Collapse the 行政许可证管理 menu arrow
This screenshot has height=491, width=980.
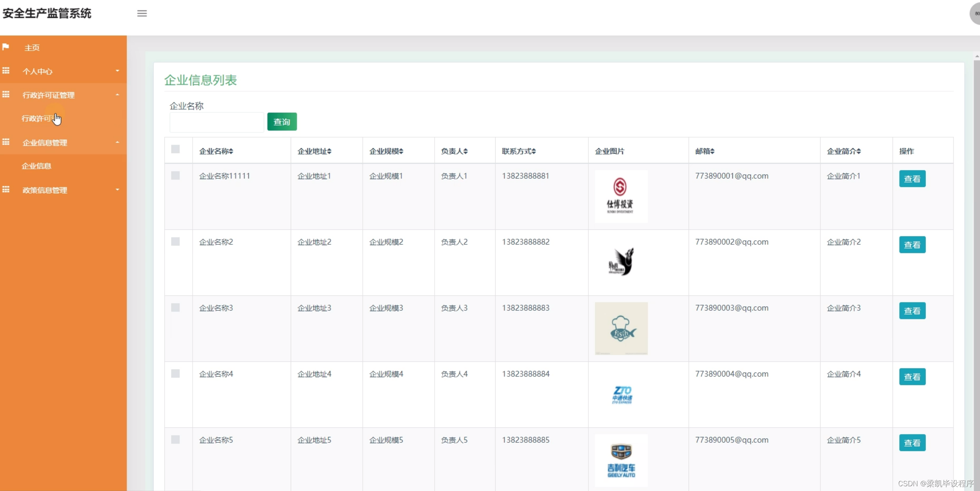coord(117,95)
